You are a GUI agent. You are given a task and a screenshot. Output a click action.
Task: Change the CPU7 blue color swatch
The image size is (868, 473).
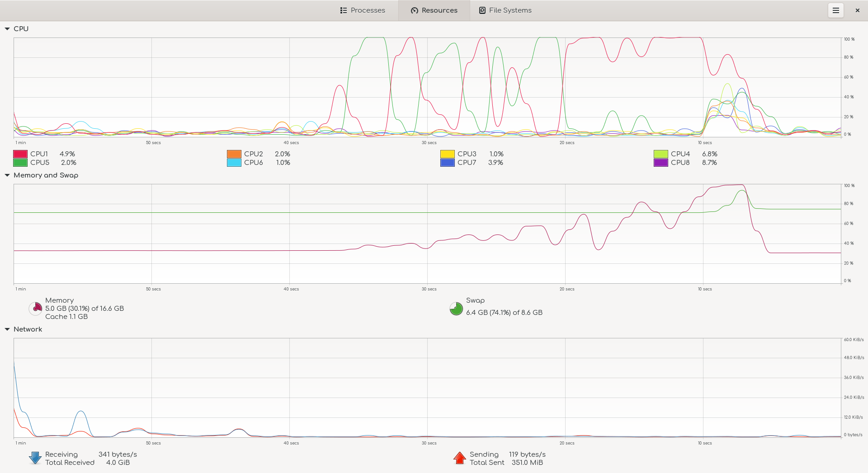[x=448, y=163]
